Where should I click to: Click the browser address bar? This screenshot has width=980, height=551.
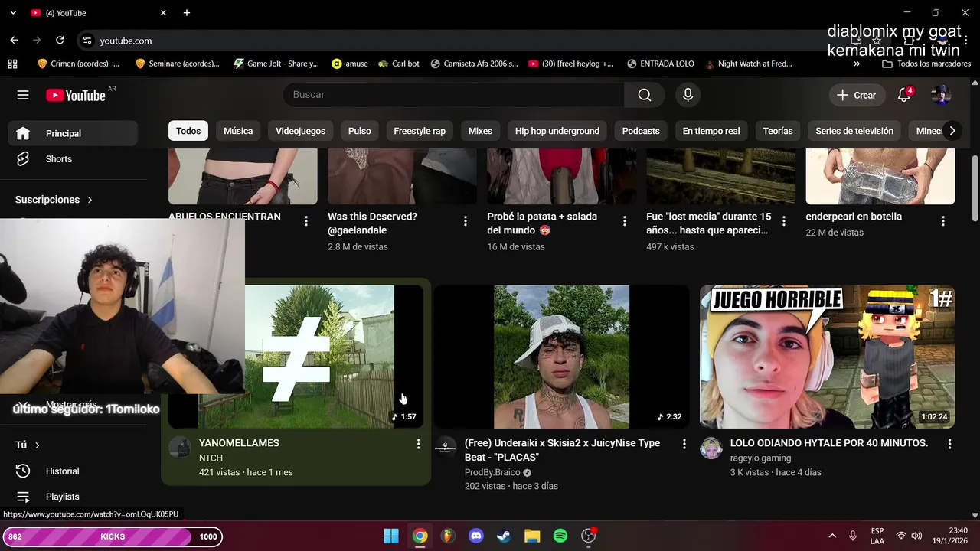[x=459, y=41]
